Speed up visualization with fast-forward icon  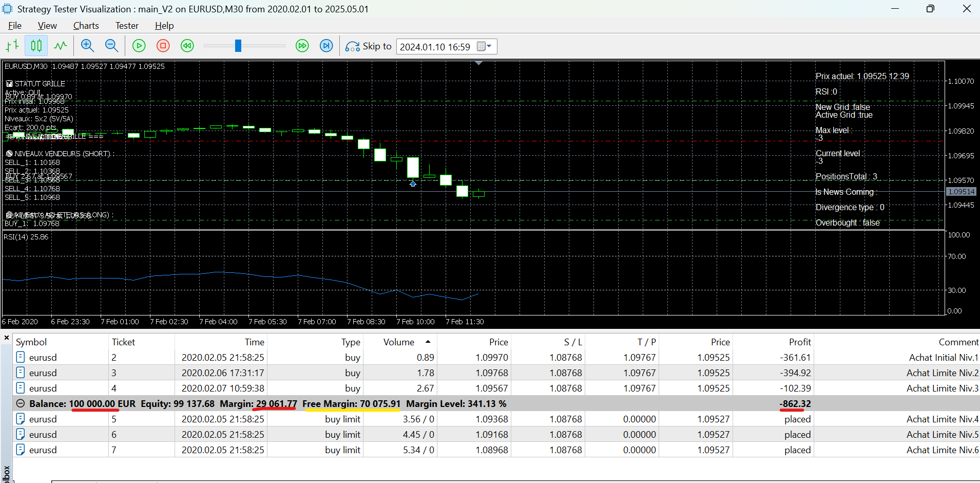pyautogui.click(x=302, y=46)
